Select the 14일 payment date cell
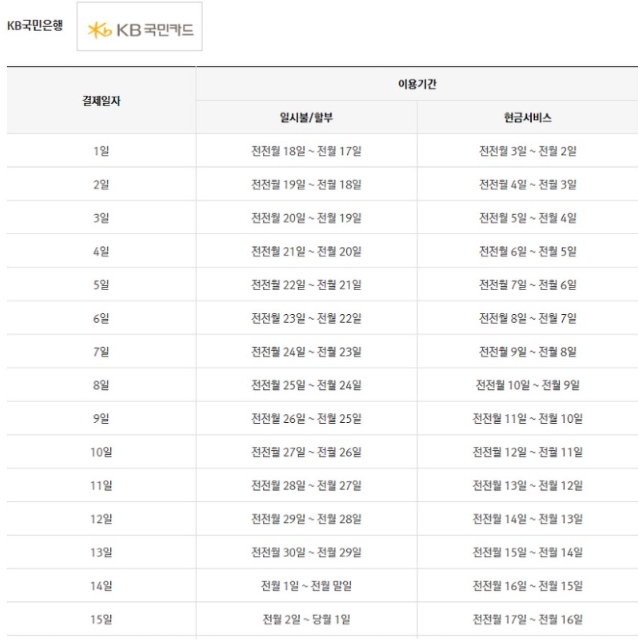Viewport: 638px width, 640px height. coord(101,586)
